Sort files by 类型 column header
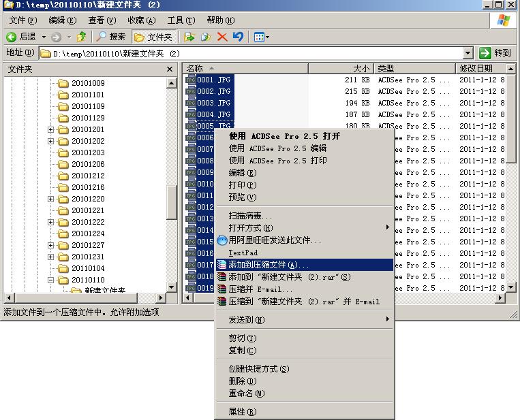 click(x=414, y=69)
